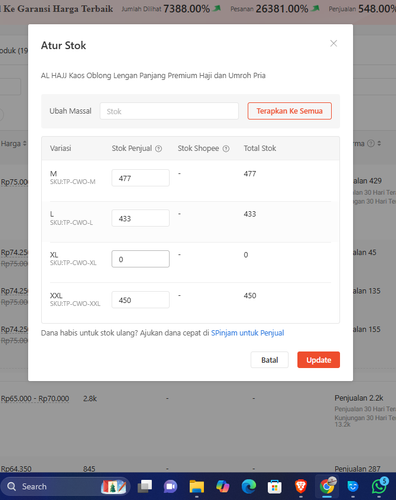Viewport: 396px width, 500px height.
Task: Click the product name AL HAJJ Kaos Oblong
Action: coord(153,75)
